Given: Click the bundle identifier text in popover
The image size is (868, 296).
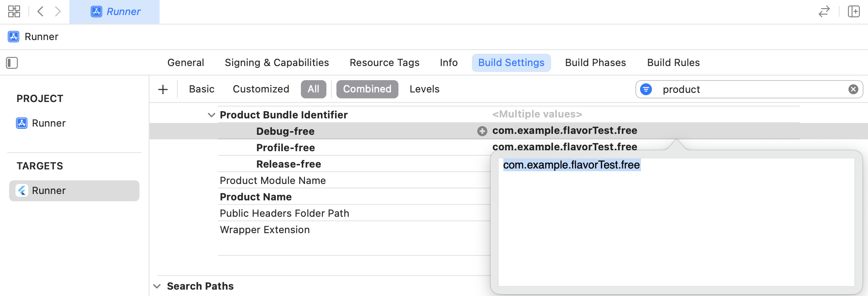Looking at the screenshot, I should pyautogui.click(x=571, y=165).
